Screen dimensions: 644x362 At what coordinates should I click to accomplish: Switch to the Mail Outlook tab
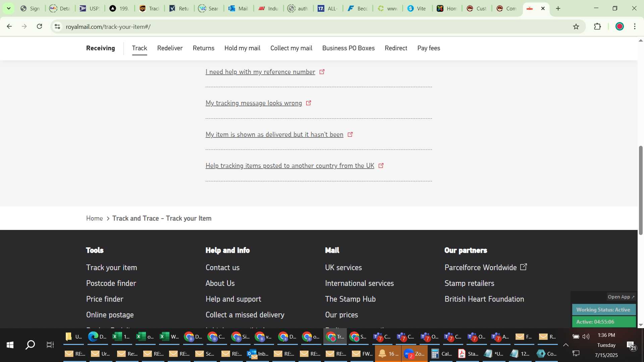click(238, 8)
